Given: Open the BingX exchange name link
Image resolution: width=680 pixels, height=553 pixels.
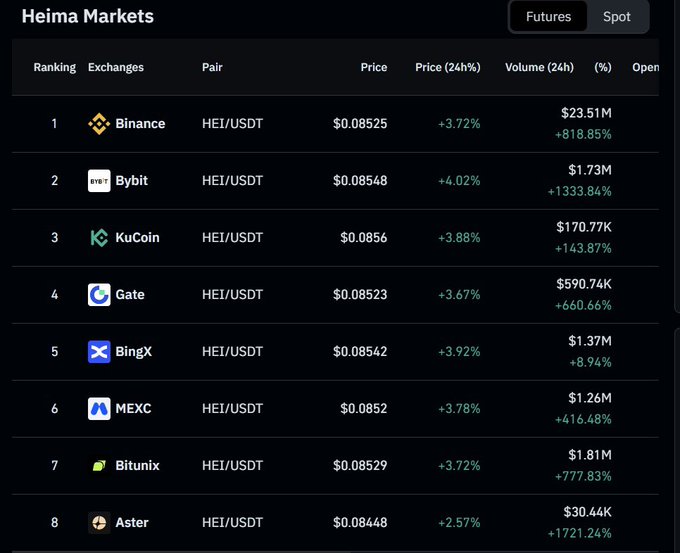Looking at the screenshot, I should pos(134,351).
